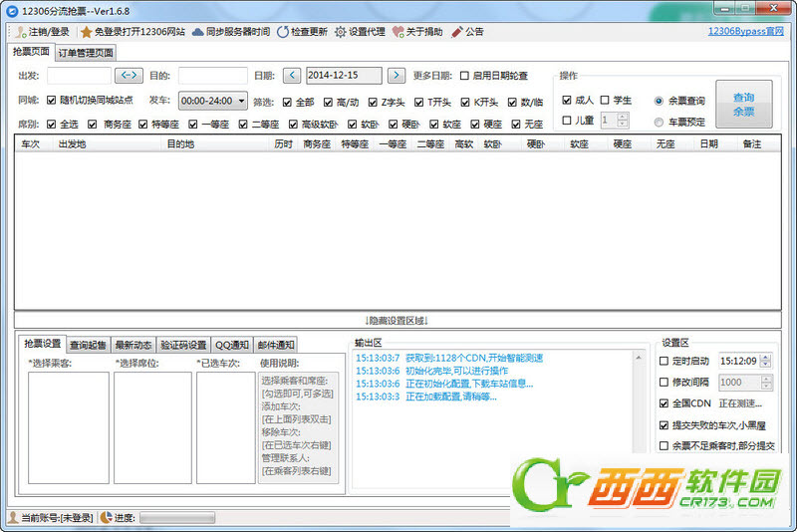Select the 车票预定 radio button
This screenshot has height=532, width=797.
click(659, 122)
